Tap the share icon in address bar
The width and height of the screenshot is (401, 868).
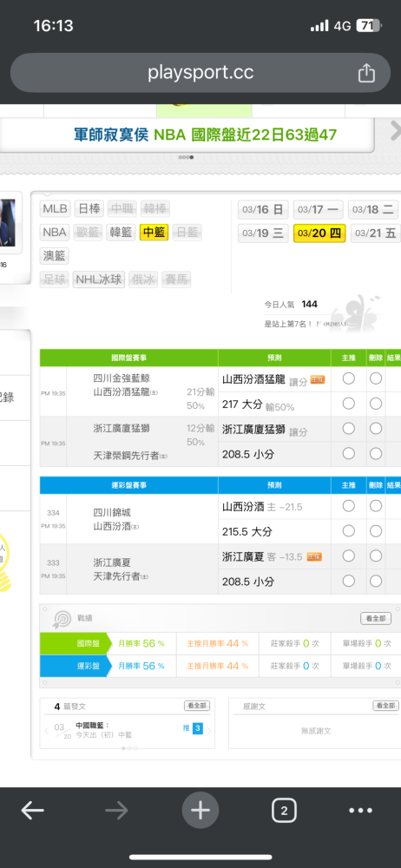(366, 73)
